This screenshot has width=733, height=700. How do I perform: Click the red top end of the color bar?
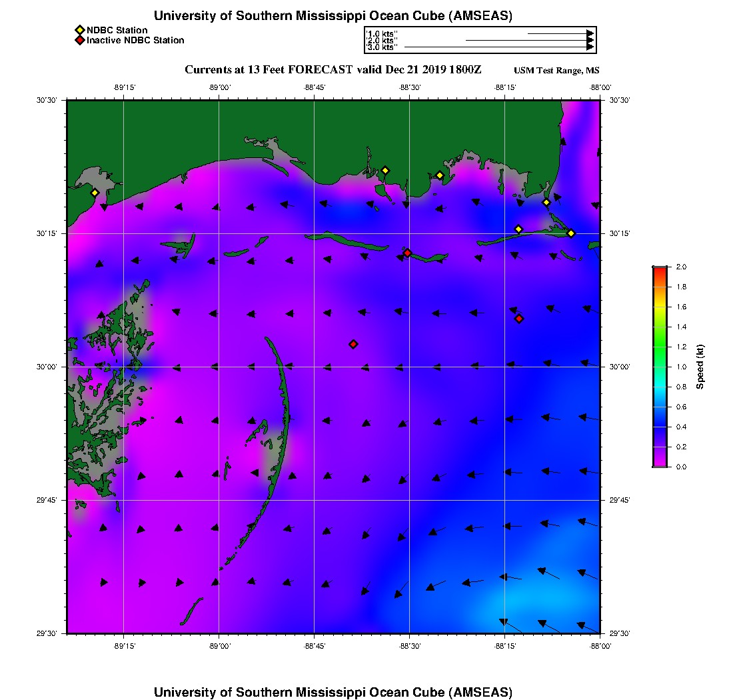660,270
